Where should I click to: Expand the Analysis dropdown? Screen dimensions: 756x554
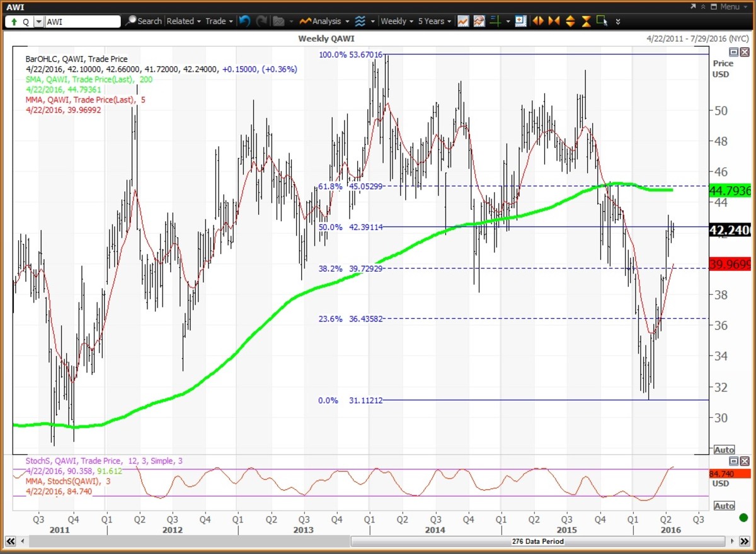tap(325, 21)
